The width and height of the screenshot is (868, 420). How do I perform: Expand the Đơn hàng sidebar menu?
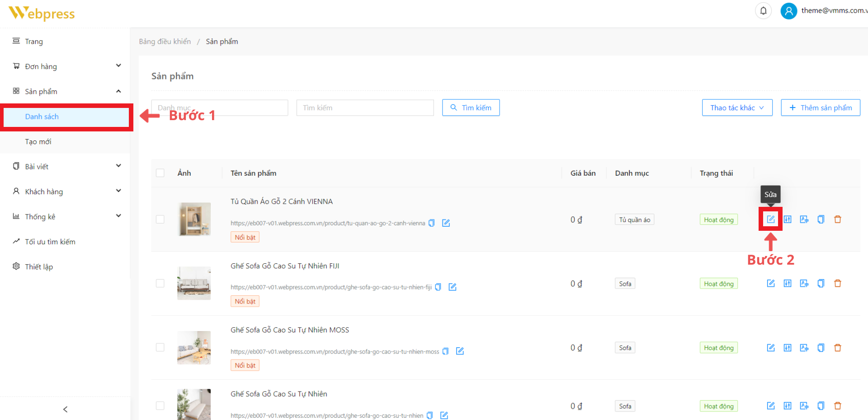click(x=67, y=66)
